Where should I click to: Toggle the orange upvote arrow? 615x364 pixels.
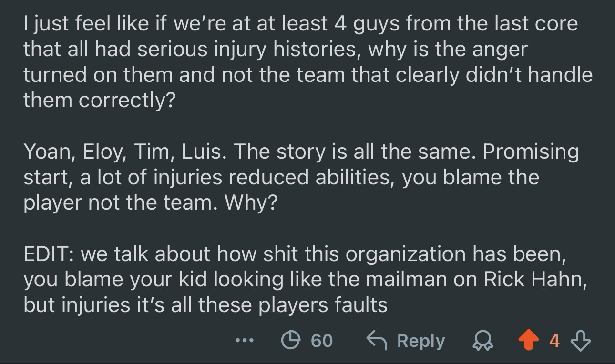[528, 340]
